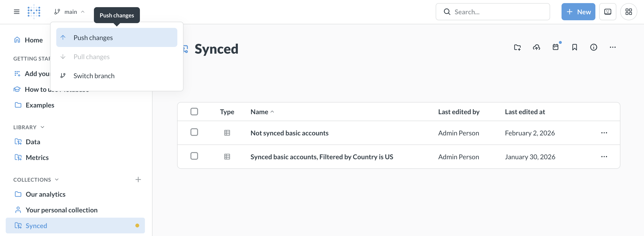Collapse the Collections section chevron

[57, 180]
